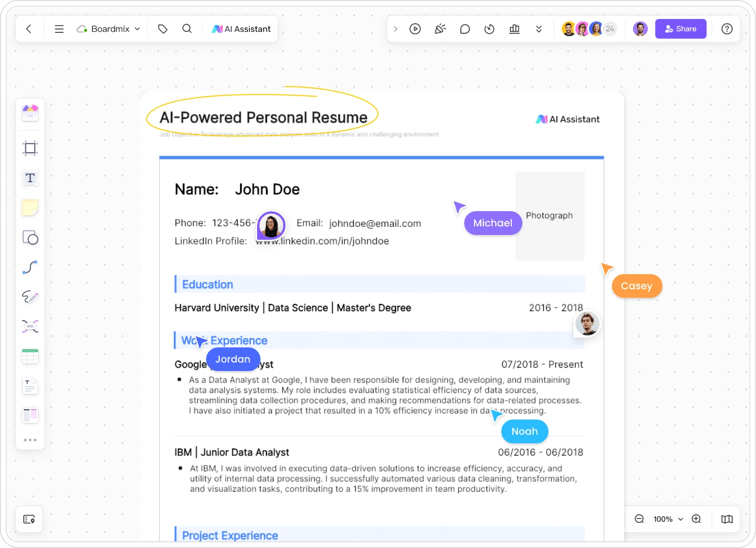Open the tag icon in top toolbar
Screen dimensions: 756x548
(x=163, y=29)
